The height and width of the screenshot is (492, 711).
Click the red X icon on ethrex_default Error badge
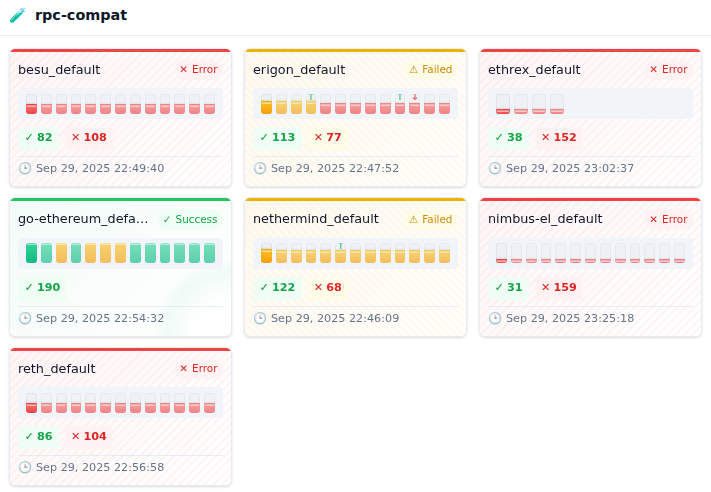click(x=654, y=70)
